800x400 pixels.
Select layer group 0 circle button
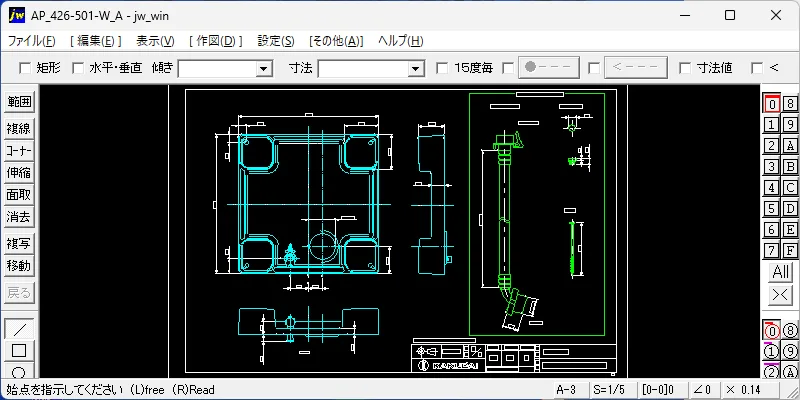(x=772, y=331)
